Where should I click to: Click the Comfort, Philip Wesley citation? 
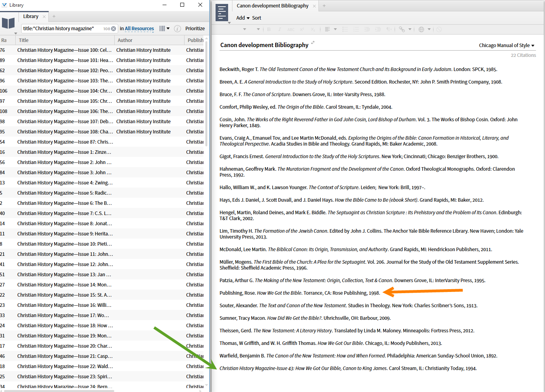(306, 107)
